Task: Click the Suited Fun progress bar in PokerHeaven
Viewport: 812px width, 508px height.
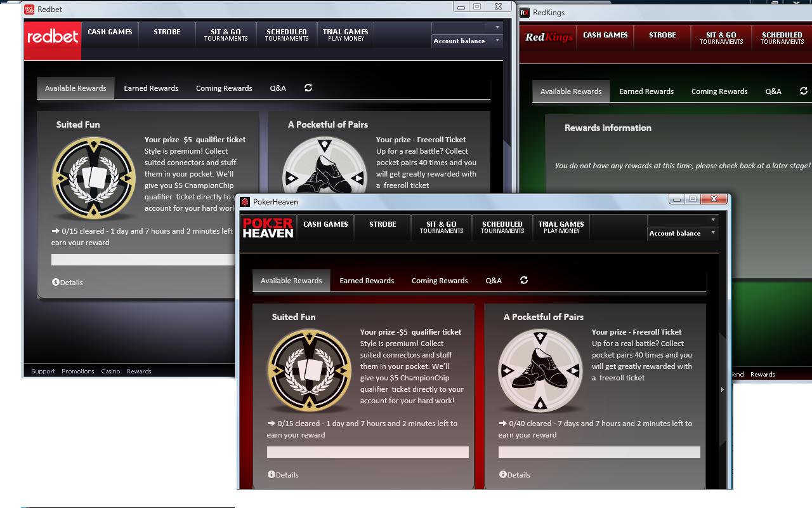Action: (367, 452)
